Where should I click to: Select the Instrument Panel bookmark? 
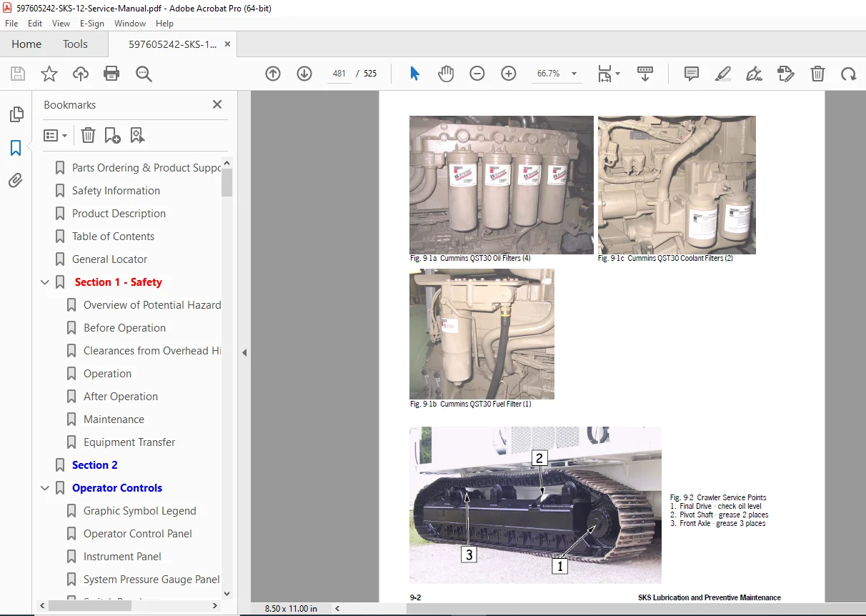pyautogui.click(x=122, y=557)
